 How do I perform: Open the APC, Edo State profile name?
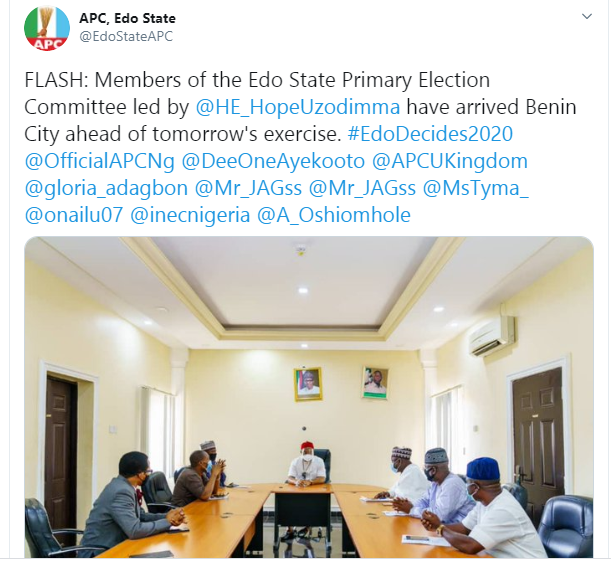point(127,18)
